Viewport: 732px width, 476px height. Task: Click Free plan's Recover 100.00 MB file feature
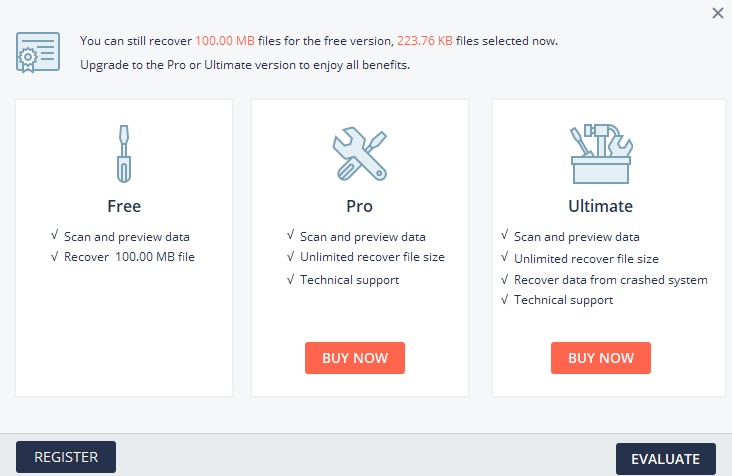(130, 257)
